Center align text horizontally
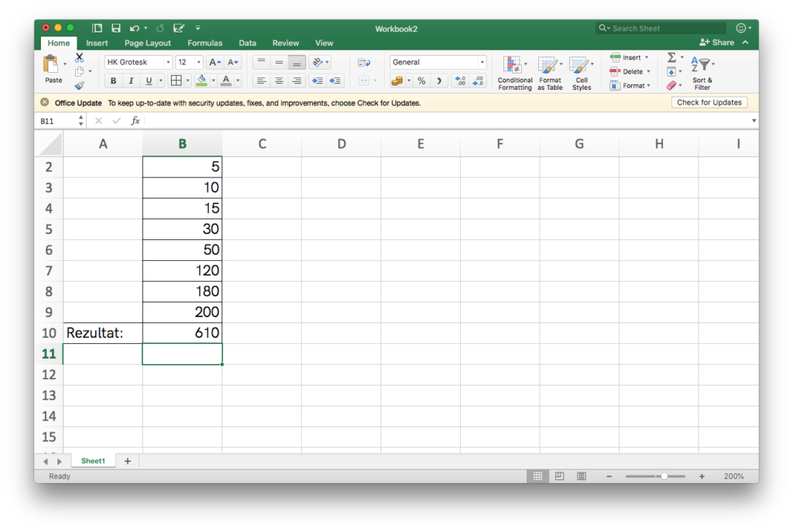The image size is (793, 532). click(x=279, y=81)
